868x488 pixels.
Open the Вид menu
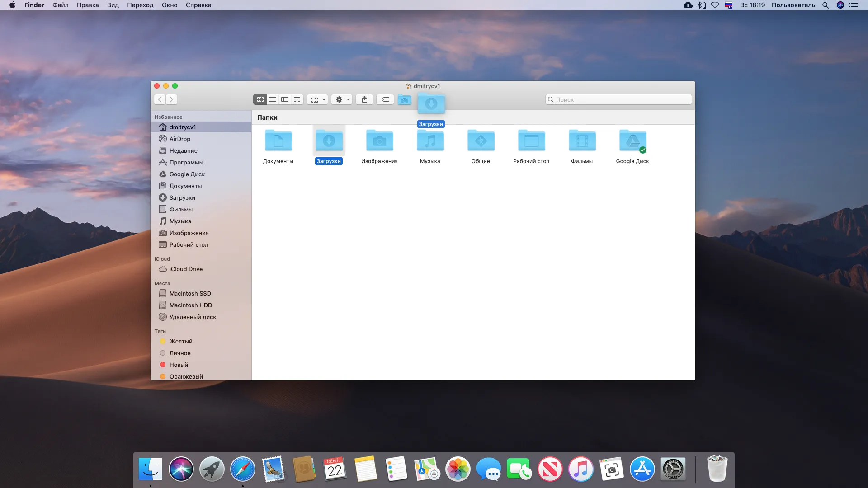[x=113, y=5]
